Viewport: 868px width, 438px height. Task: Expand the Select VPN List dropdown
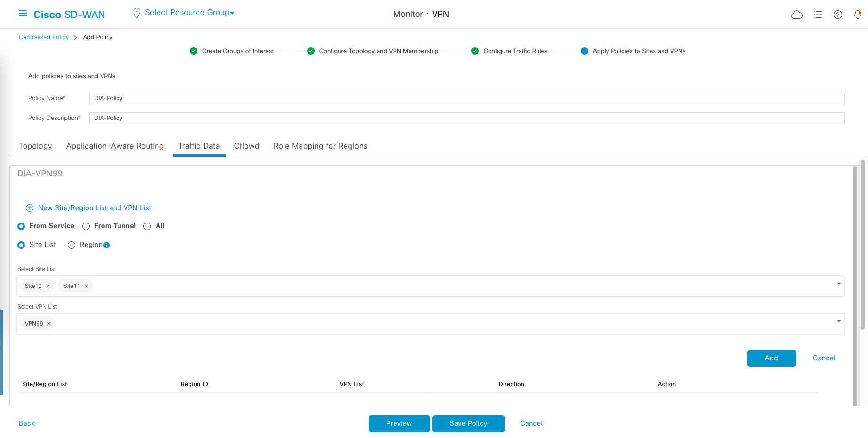839,321
